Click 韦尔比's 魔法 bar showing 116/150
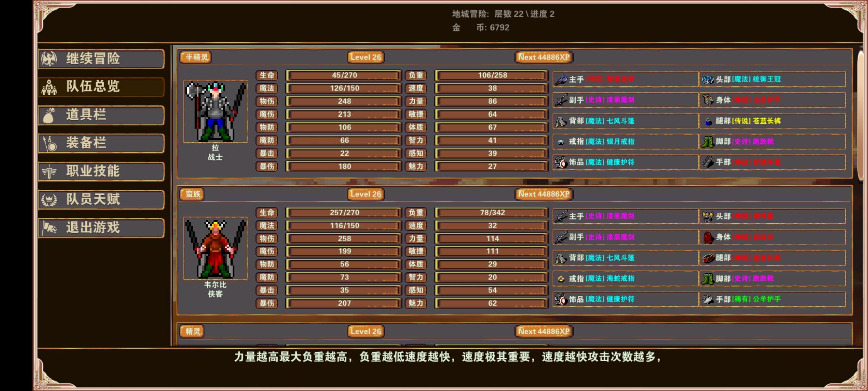Image resolution: width=868 pixels, height=391 pixels. tap(344, 226)
